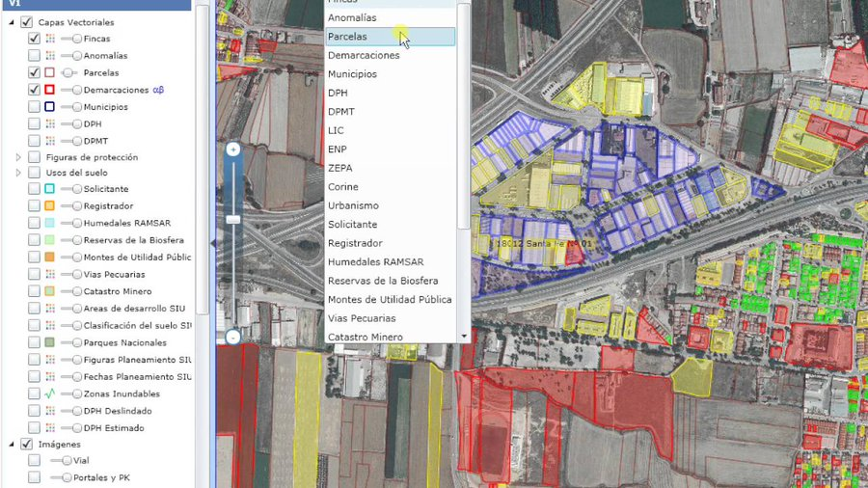The image size is (868, 488).
Task: Click the map zoom slider handle
Action: 233,220
